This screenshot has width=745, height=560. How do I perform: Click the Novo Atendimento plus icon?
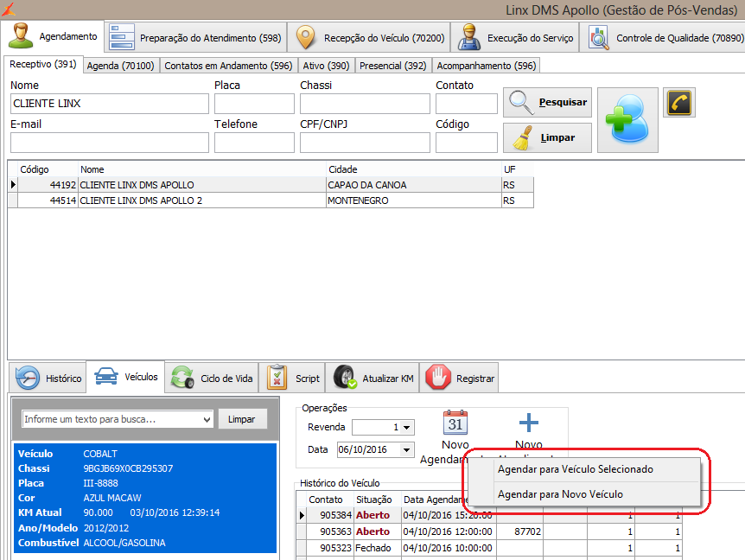click(x=528, y=423)
